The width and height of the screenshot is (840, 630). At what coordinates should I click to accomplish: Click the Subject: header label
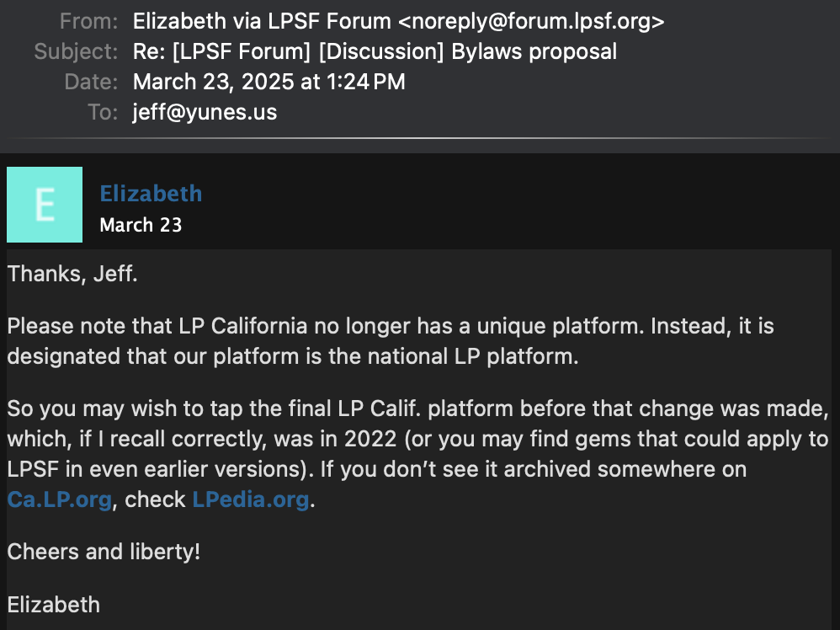coord(76,51)
